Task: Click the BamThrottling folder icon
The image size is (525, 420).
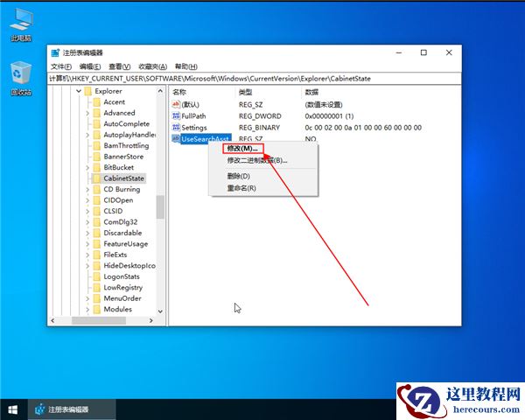Action: 97,146
